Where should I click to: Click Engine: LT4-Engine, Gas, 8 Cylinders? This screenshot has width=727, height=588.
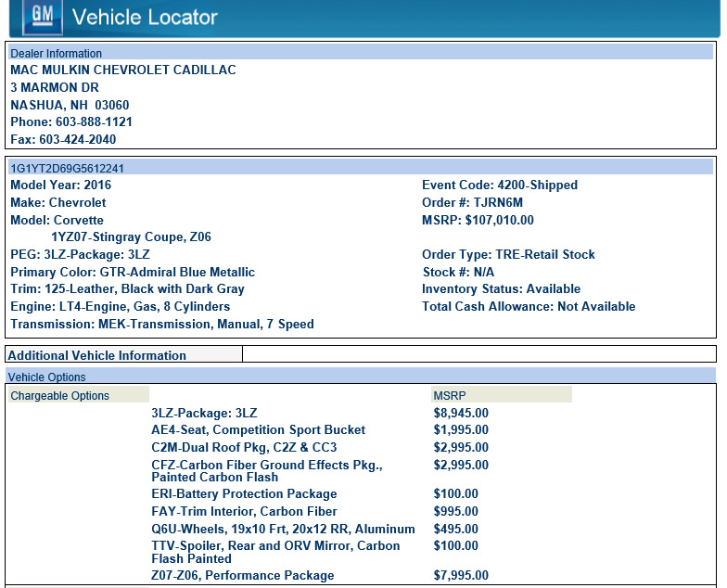pos(121,306)
